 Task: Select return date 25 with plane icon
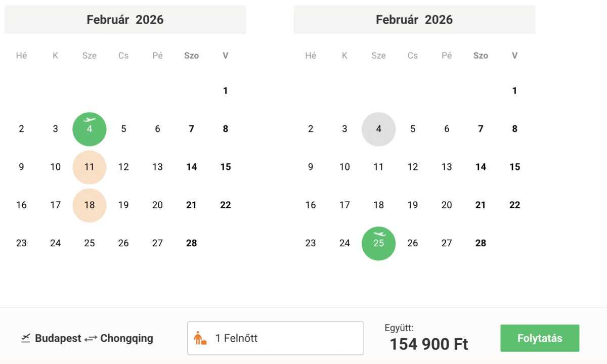coord(378,243)
